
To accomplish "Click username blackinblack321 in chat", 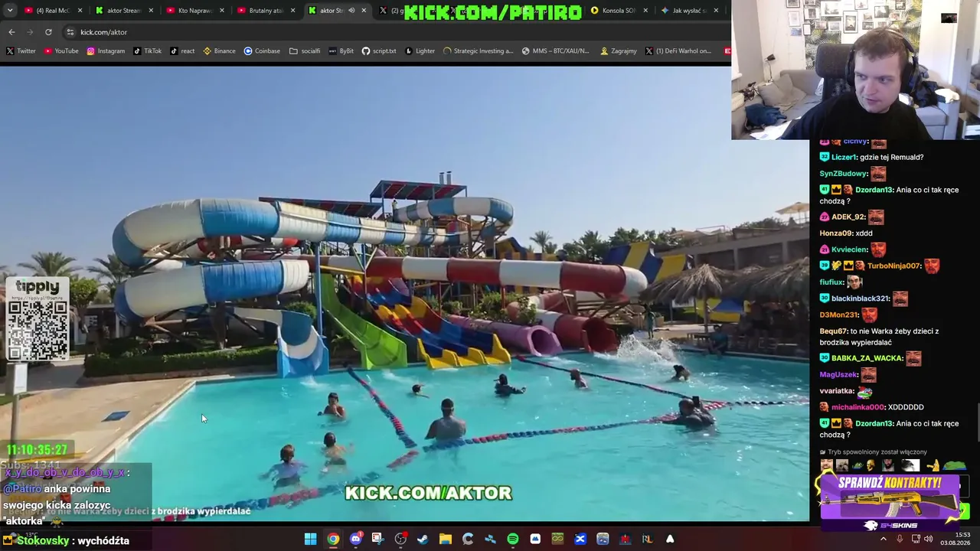I will [x=861, y=298].
